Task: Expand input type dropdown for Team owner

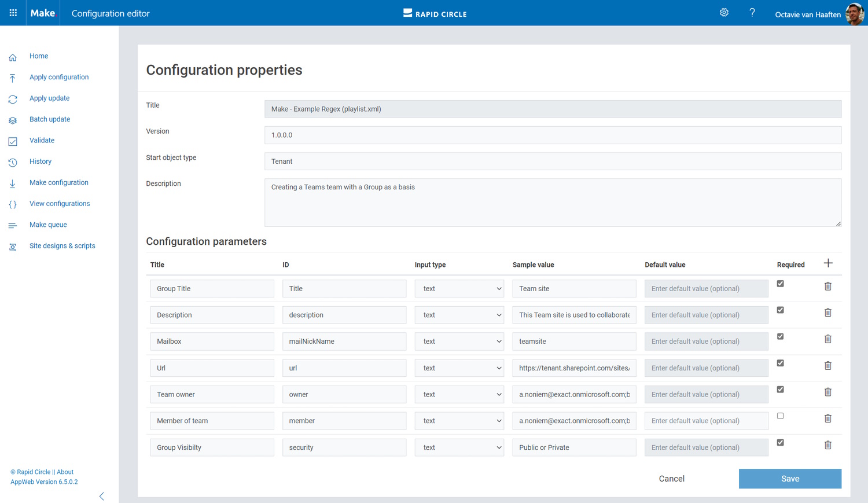Action: [459, 395]
